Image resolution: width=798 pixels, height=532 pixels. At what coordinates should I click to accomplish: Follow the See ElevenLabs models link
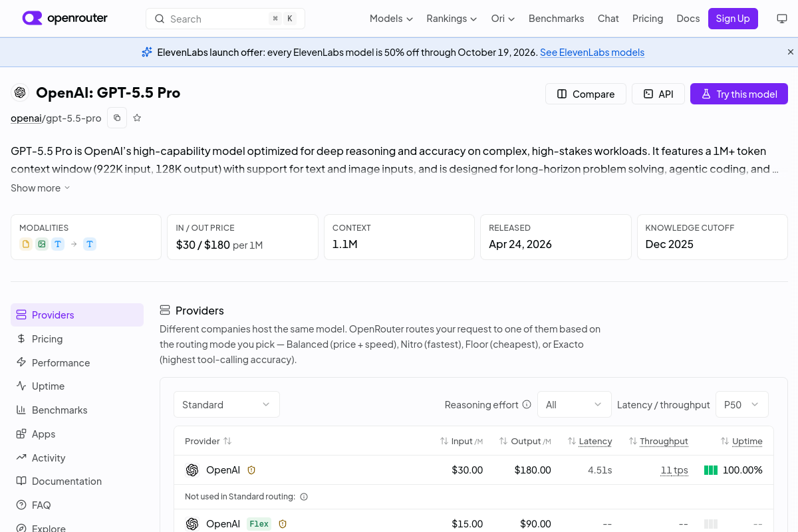pyautogui.click(x=592, y=52)
